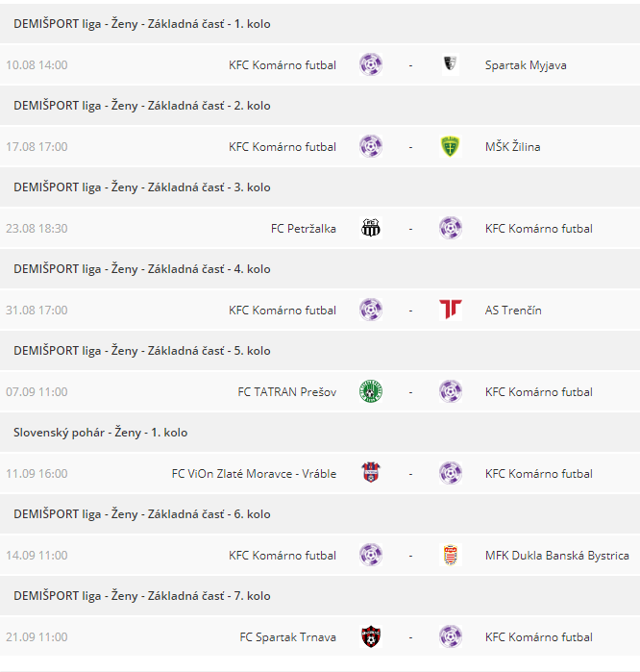Screen dimensions: 640x672
Task: Click the Spartak Myjava club logo
Action: pyautogui.click(x=450, y=65)
